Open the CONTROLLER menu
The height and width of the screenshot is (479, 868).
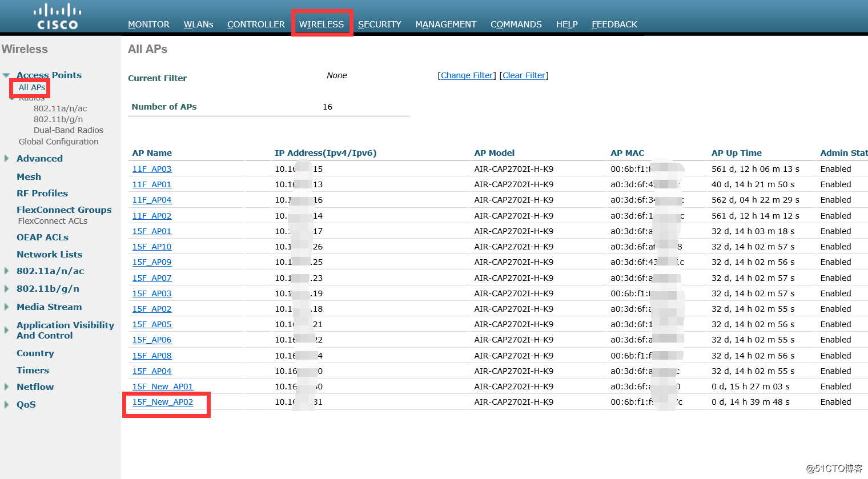pyautogui.click(x=256, y=25)
